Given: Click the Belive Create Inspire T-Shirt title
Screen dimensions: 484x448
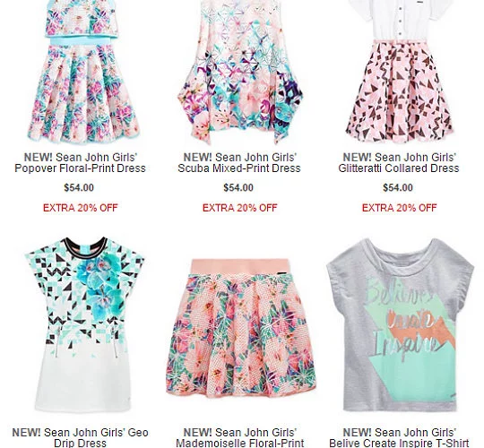Looking at the screenshot, I should point(399,437).
